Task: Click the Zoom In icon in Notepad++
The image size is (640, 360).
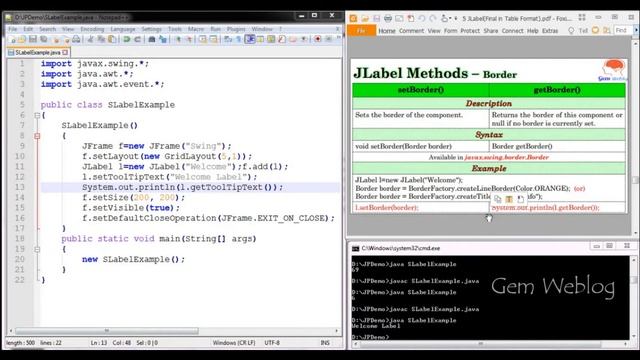Action: [x=178, y=39]
